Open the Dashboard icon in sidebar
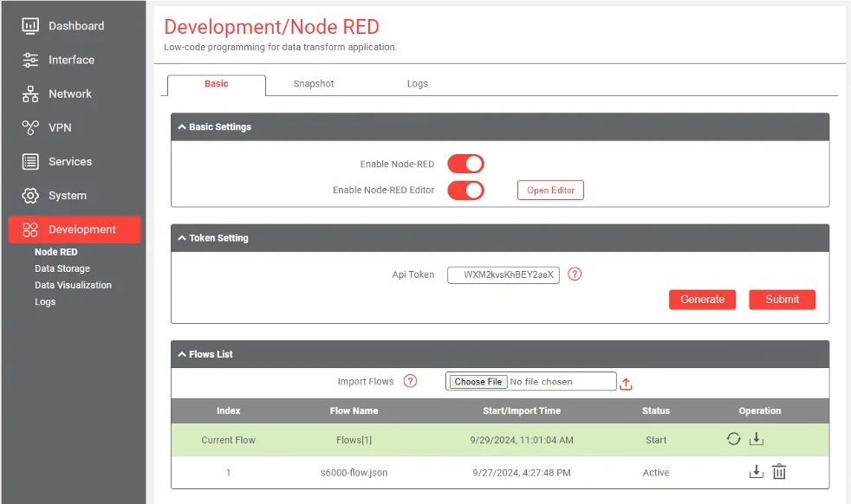Screen dimensions: 851x504 pyautogui.click(x=30, y=25)
